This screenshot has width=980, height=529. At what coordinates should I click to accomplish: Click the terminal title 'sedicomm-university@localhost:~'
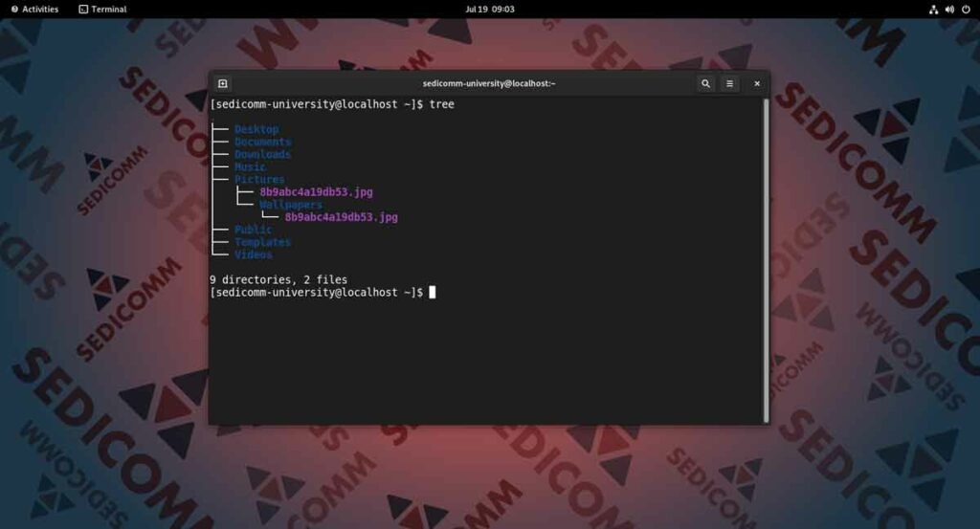(x=489, y=83)
